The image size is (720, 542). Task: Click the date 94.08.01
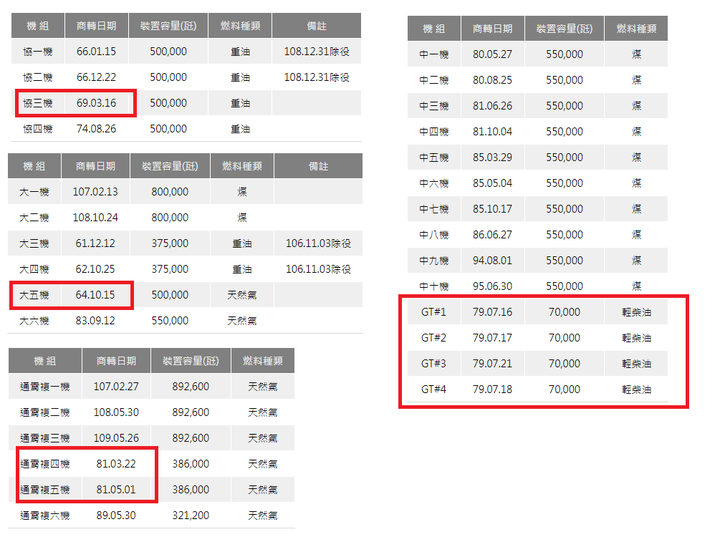[x=492, y=260]
